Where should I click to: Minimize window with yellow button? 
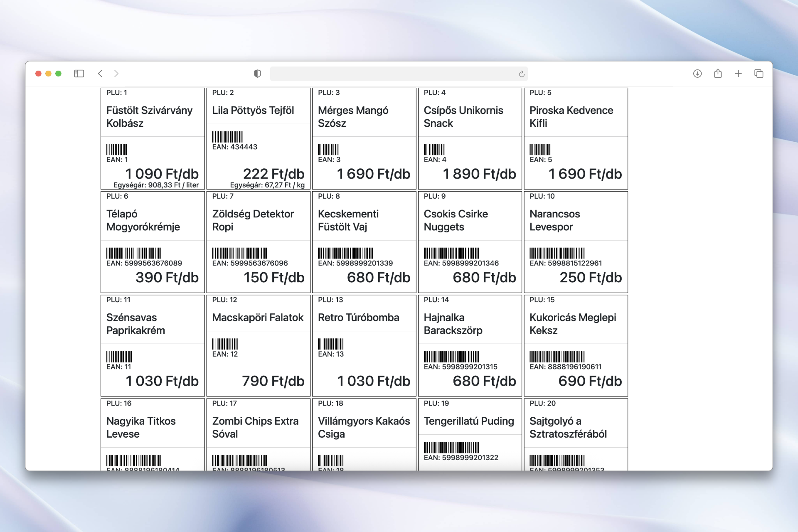(x=48, y=74)
